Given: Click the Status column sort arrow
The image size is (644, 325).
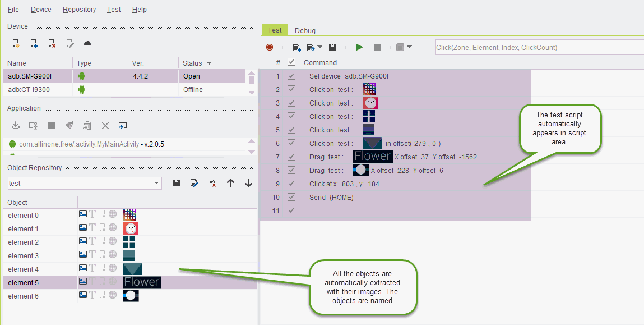Looking at the screenshot, I should pyautogui.click(x=209, y=63).
